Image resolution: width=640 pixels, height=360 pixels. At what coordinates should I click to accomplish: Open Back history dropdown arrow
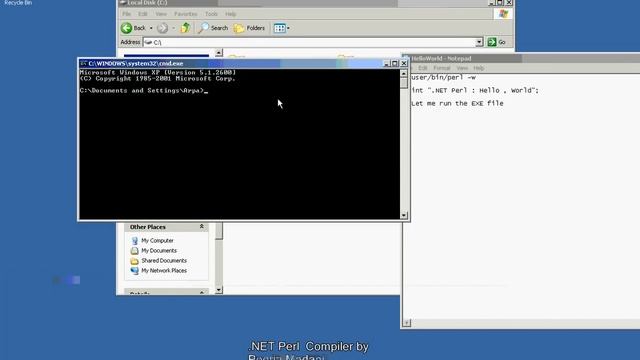click(151, 28)
